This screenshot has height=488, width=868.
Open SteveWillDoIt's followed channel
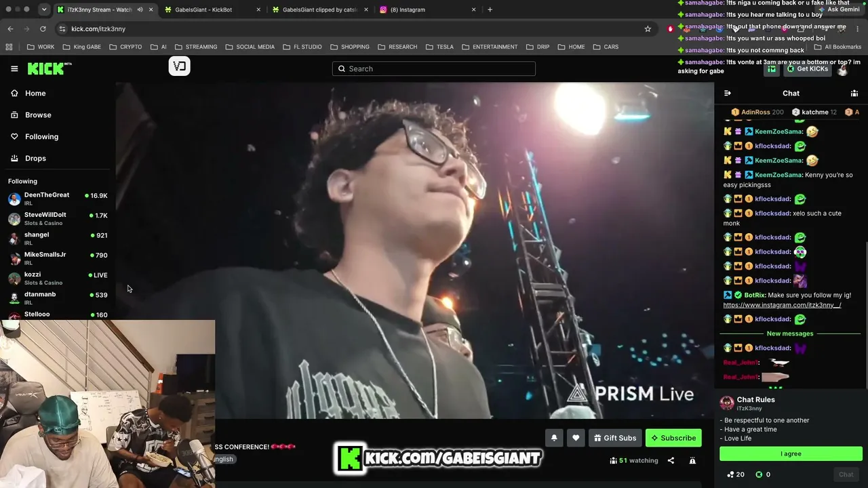point(58,218)
